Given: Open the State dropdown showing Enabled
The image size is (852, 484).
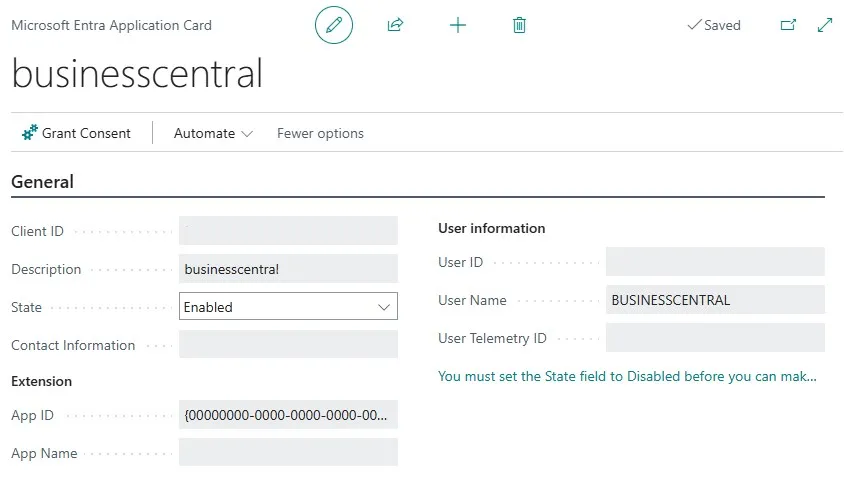Looking at the screenshot, I should pyautogui.click(x=288, y=306).
